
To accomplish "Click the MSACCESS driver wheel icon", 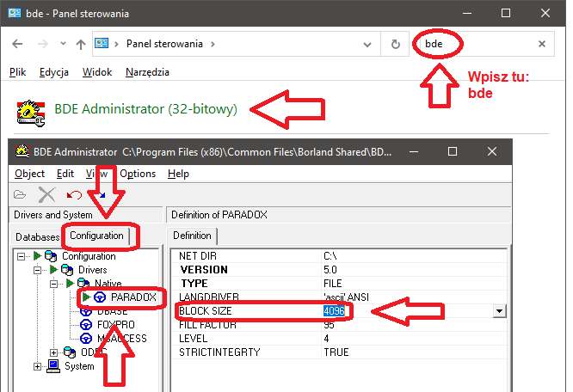I will click(86, 339).
